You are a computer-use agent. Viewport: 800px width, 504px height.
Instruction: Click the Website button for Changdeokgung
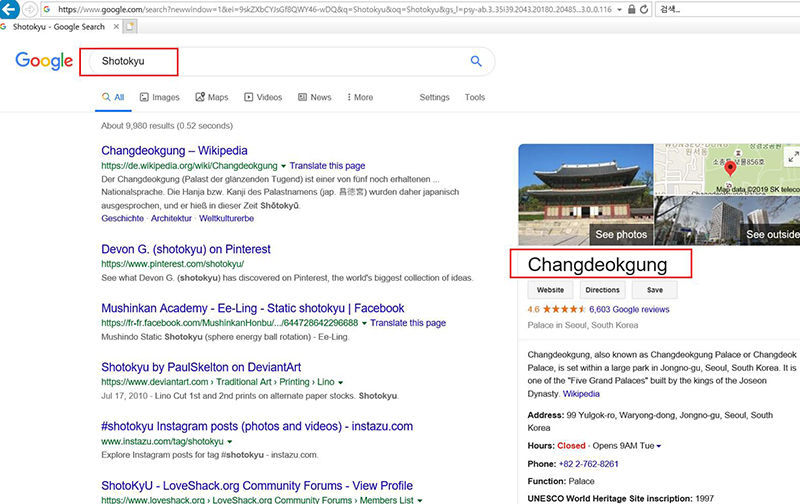(x=550, y=290)
